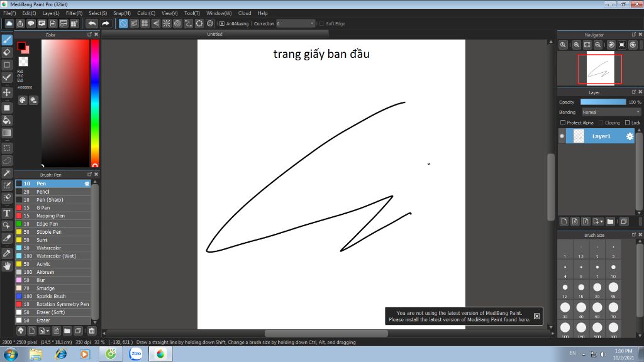644x362 pixels.
Task: Select the Eraser tool in left toolbar
Action: (x=7, y=52)
